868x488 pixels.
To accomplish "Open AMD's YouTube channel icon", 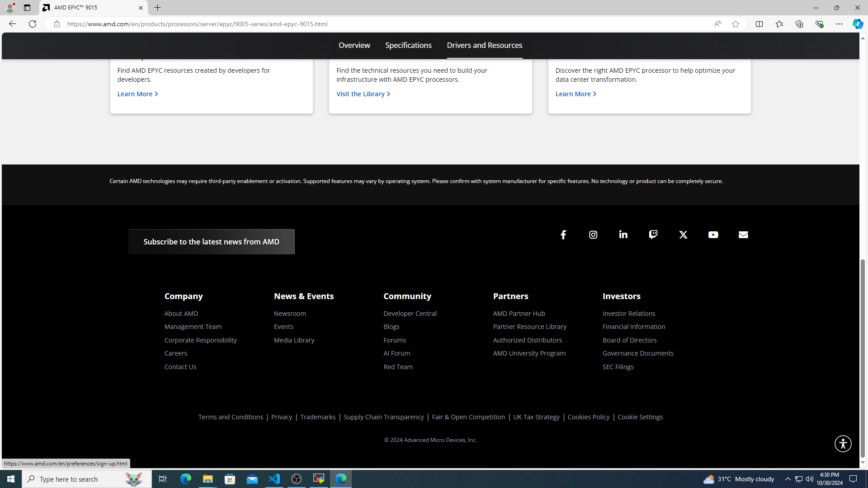I will pyautogui.click(x=713, y=235).
